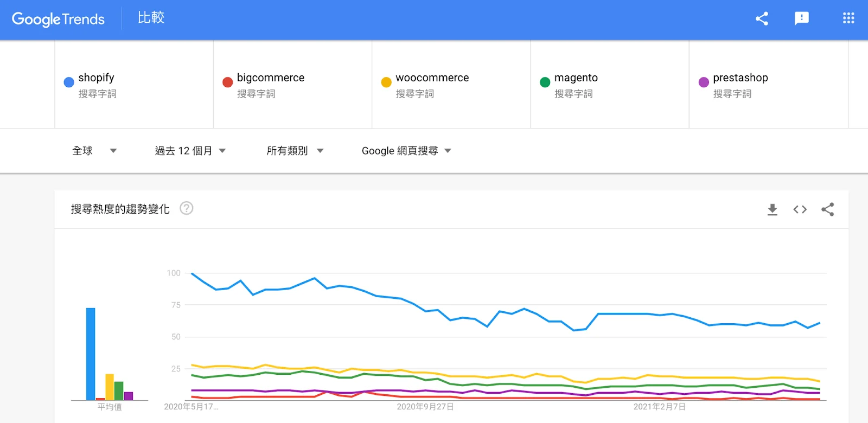Open the Google 網頁搜尋 search type selector

coord(405,150)
